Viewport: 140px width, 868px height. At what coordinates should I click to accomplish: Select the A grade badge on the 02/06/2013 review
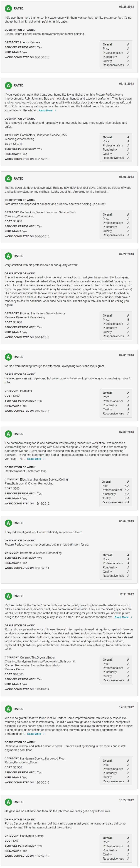click(x=8, y=434)
